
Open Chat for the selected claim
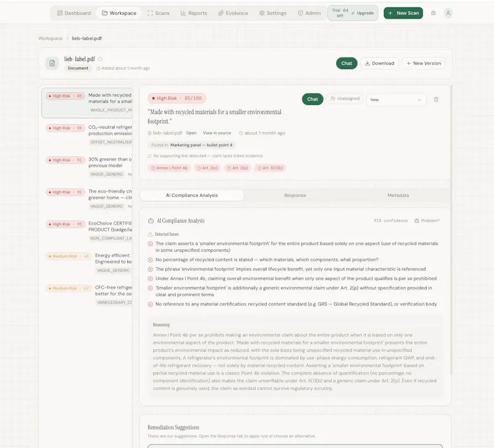312,99
